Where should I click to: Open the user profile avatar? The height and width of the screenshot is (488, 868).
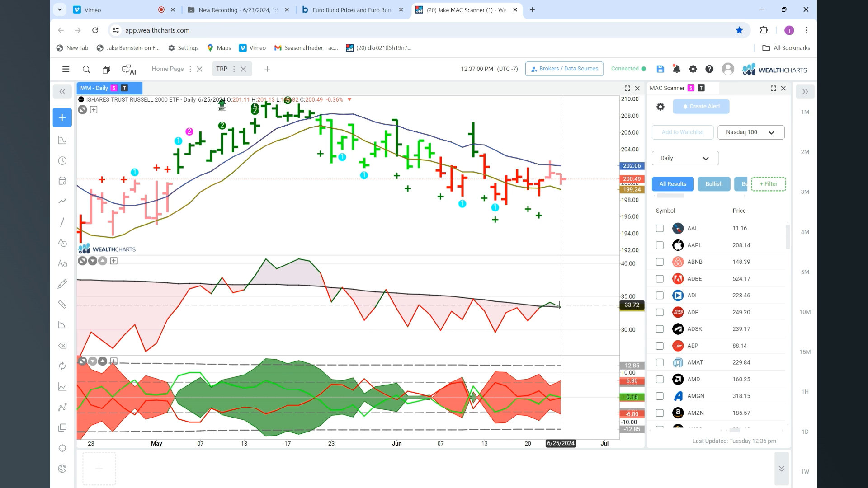(x=728, y=69)
